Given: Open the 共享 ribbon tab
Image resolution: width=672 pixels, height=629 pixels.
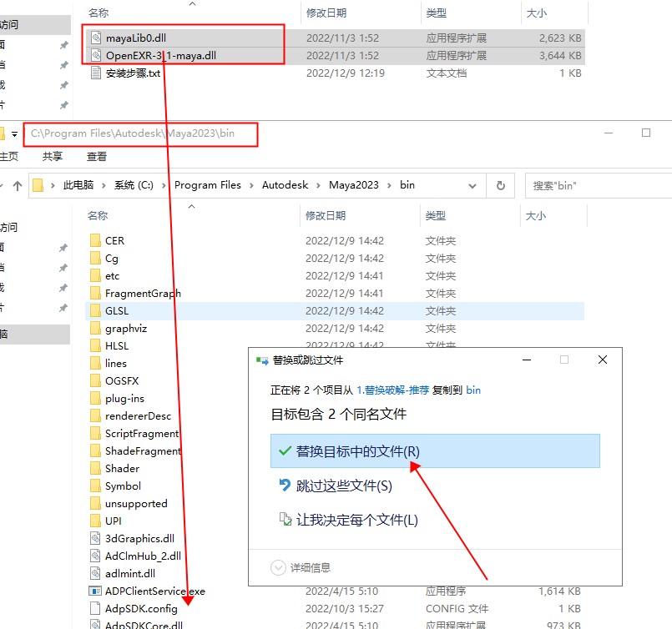Looking at the screenshot, I should [53, 157].
